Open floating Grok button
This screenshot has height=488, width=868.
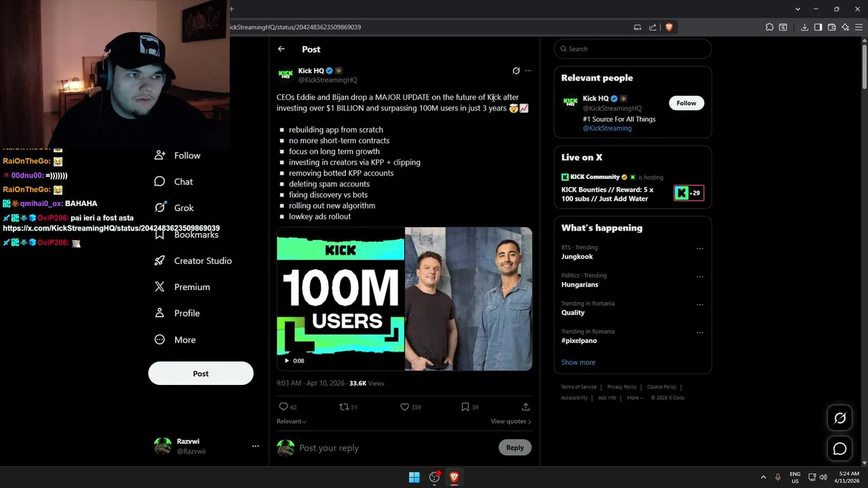coord(840,418)
